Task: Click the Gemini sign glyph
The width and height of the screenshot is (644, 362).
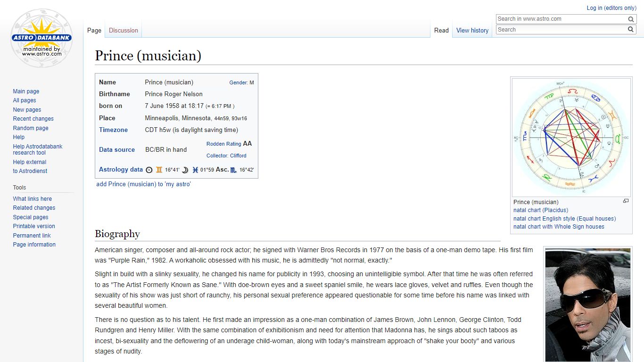Action: [x=159, y=170]
